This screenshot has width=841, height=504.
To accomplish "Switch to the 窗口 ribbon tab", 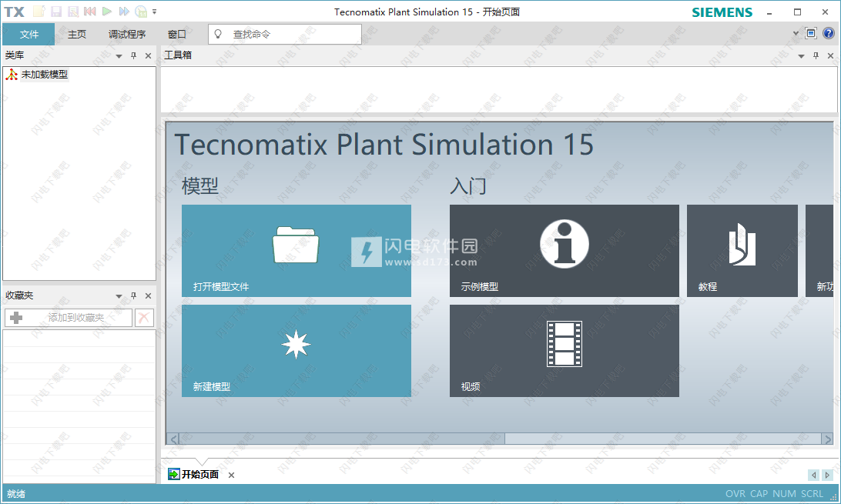I will pyautogui.click(x=176, y=35).
